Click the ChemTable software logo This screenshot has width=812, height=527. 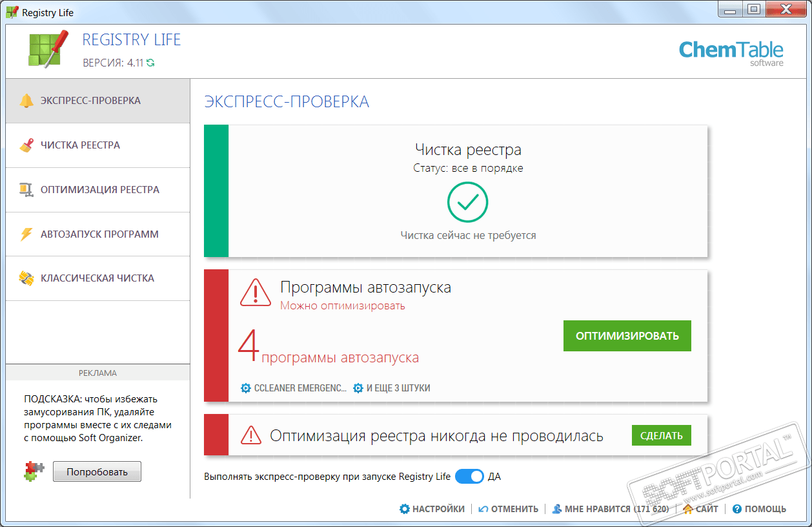pos(731,53)
